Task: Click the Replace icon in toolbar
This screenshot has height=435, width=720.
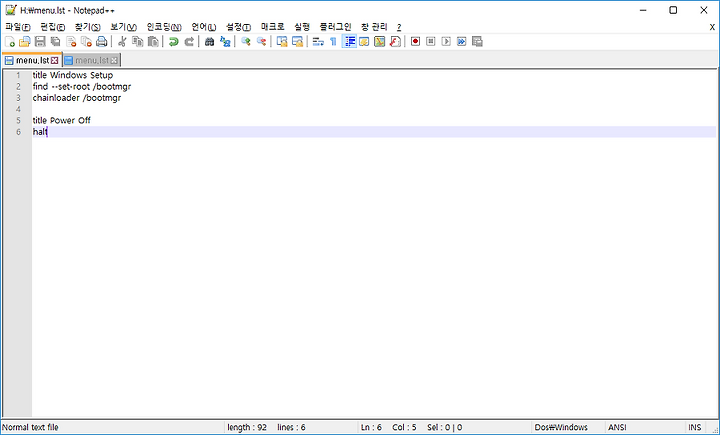Action: click(x=225, y=42)
